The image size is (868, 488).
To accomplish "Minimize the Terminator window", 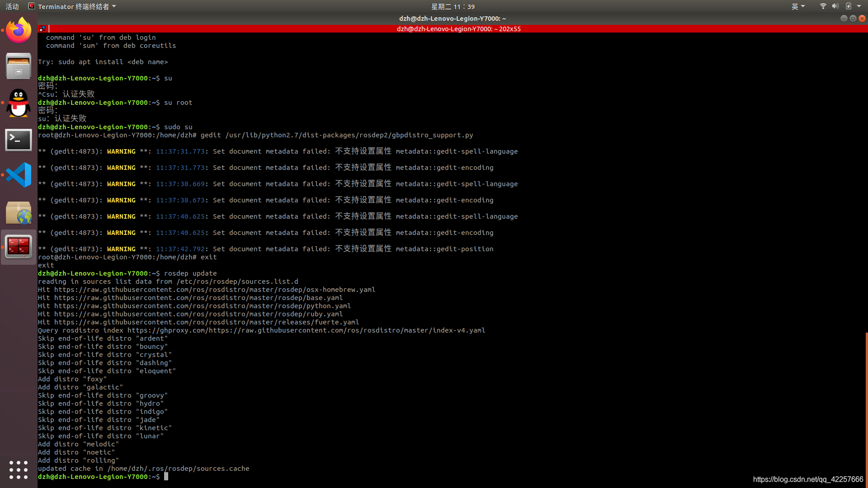I will coord(844,19).
